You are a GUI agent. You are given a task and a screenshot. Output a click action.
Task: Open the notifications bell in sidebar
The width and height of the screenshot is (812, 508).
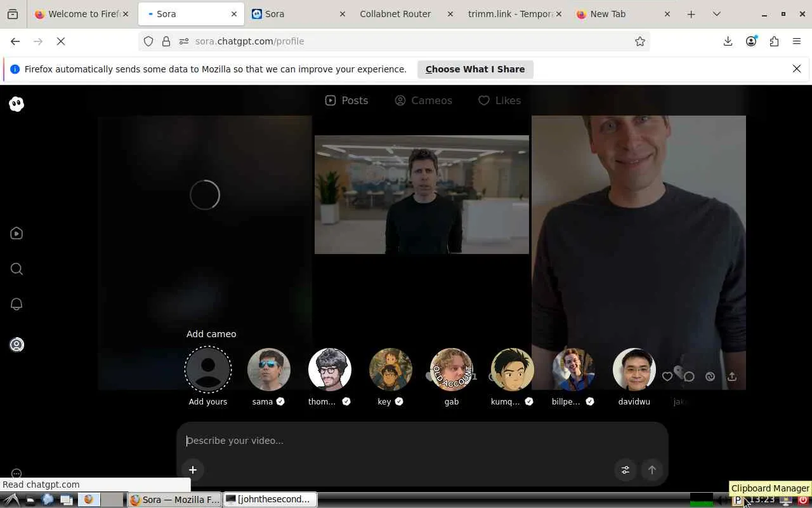pyautogui.click(x=16, y=304)
